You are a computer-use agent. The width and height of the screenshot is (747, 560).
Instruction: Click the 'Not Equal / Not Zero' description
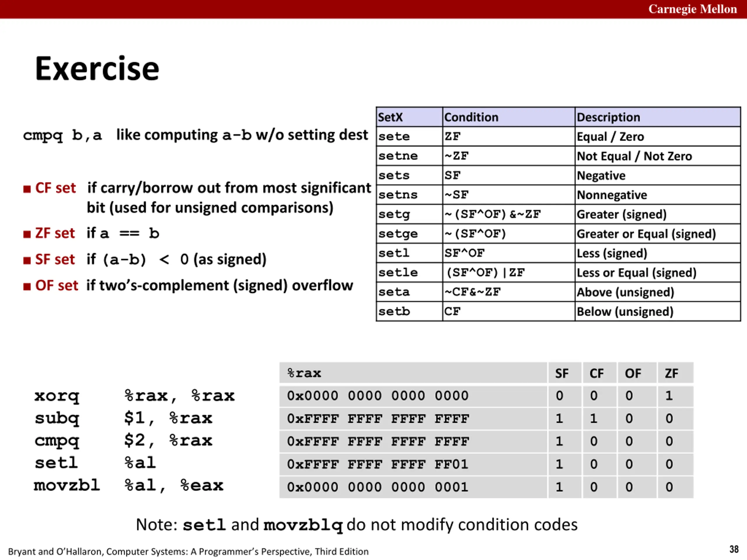657,156
